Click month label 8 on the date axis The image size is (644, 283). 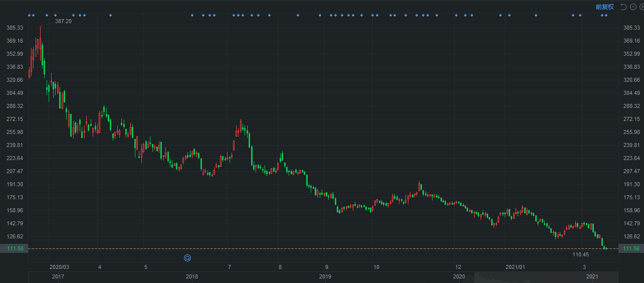(280, 267)
